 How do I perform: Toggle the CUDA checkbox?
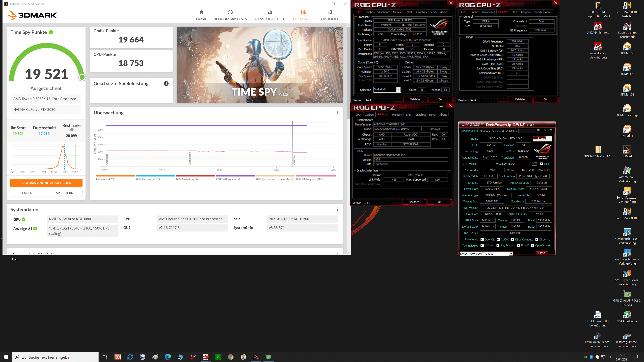[498, 240]
